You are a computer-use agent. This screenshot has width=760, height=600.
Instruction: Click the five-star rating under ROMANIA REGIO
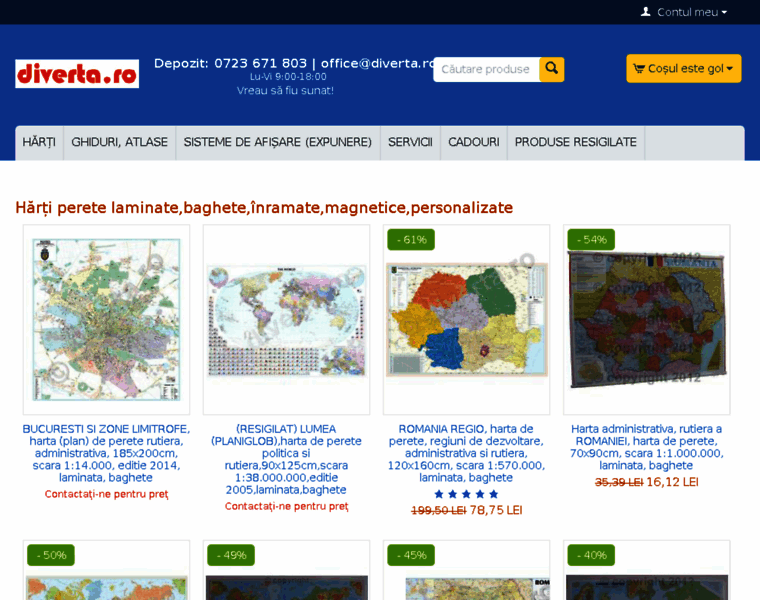[466, 494]
